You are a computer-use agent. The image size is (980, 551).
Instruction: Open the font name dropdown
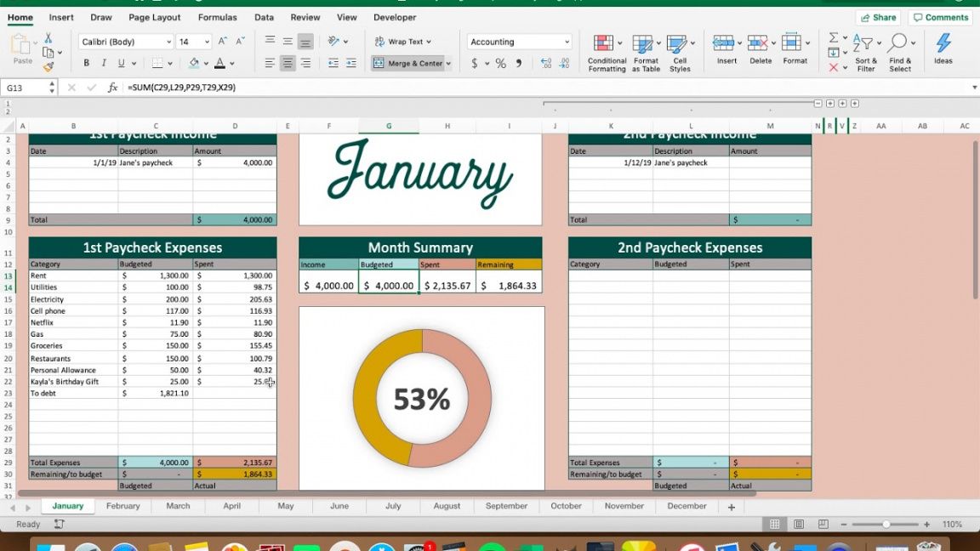coord(168,42)
